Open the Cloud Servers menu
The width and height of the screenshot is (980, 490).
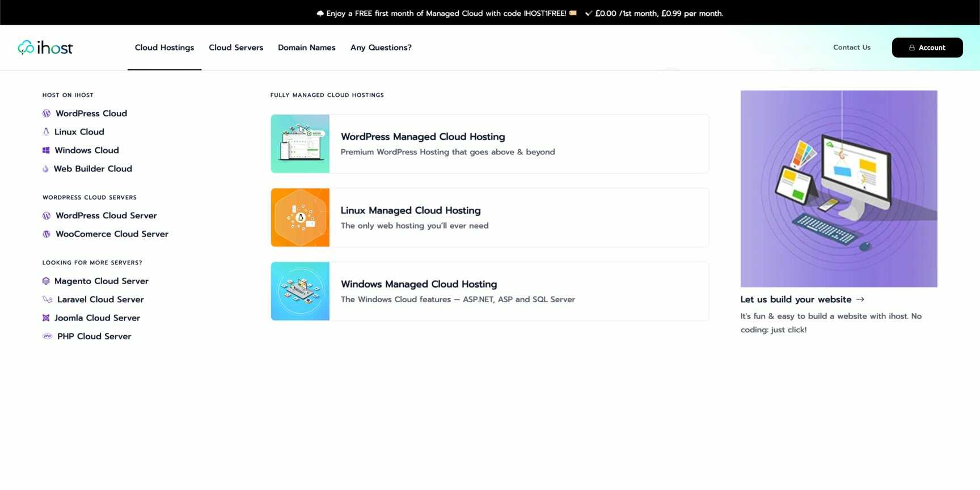coord(236,48)
